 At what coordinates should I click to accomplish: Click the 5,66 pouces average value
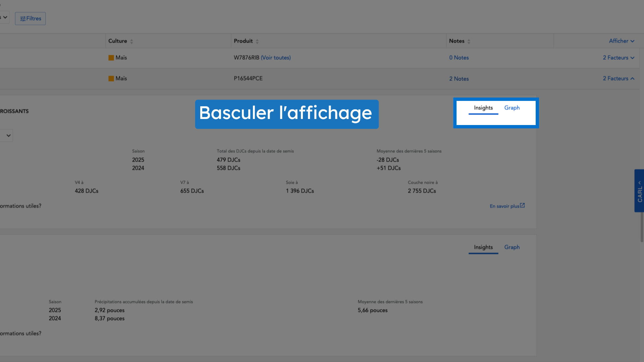point(373,310)
